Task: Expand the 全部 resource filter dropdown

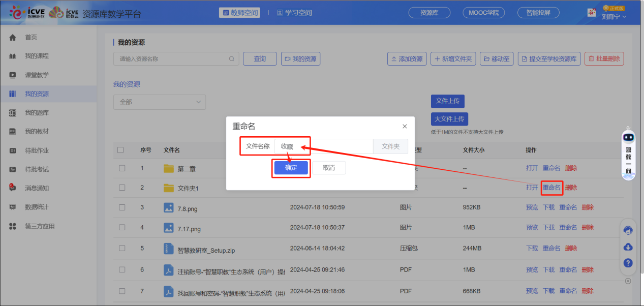Action: pos(159,102)
